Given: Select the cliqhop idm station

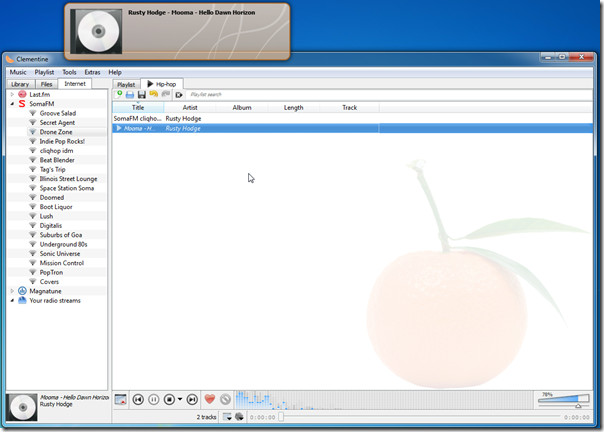Looking at the screenshot, I should click(x=56, y=151).
